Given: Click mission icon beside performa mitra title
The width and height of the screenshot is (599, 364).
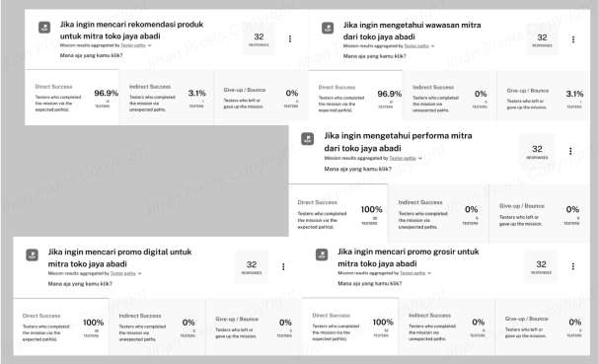Looking at the screenshot, I should click(x=308, y=139).
